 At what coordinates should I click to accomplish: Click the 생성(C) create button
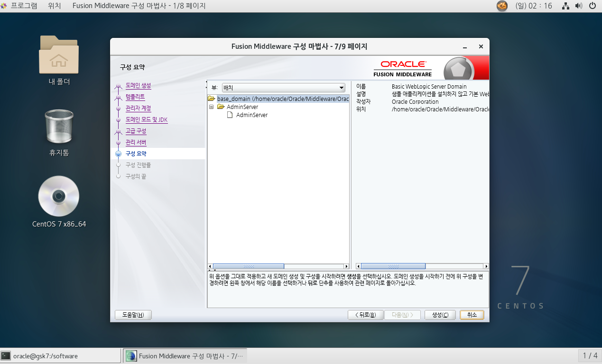click(x=440, y=315)
